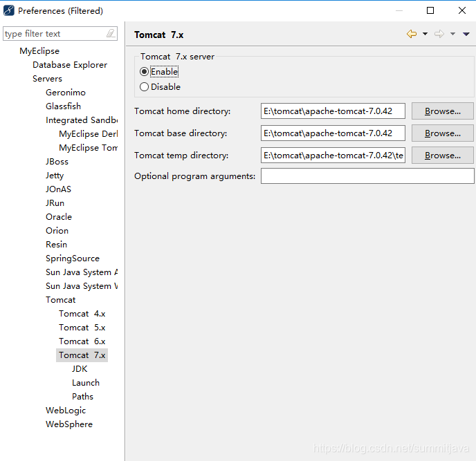Click the Optional program arguments field
Image resolution: width=476 pixels, height=461 pixels.
(367, 176)
